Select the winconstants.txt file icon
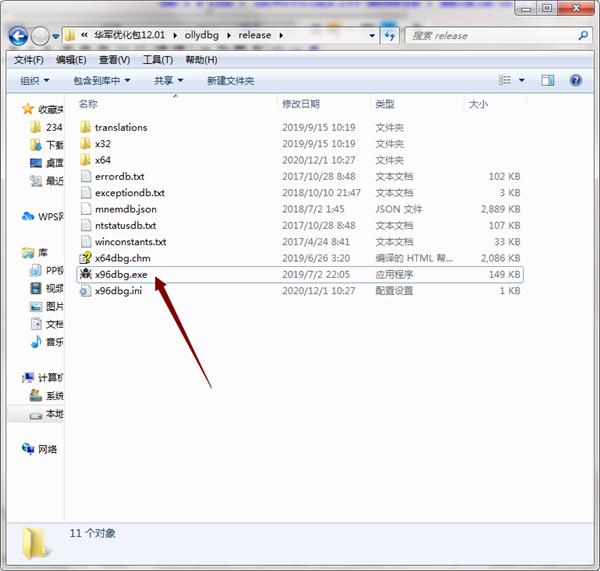The image size is (600, 571). 86,242
